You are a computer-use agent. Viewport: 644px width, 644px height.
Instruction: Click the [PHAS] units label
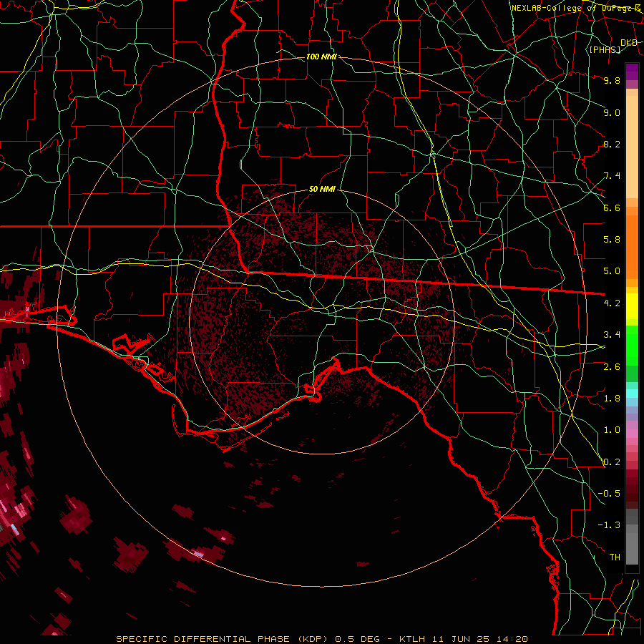point(605,50)
